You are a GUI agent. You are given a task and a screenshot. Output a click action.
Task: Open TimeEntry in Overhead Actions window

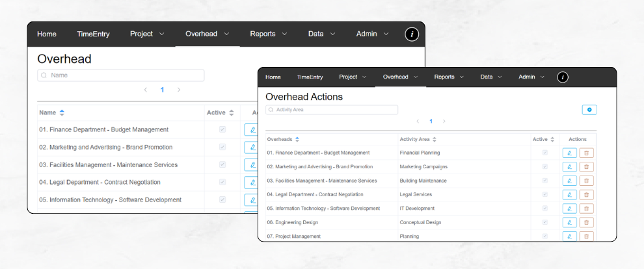pyautogui.click(x=310, y=77)
